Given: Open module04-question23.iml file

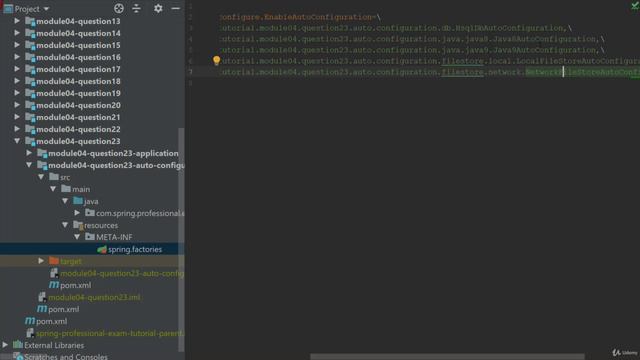Looking at the screenshot, I should (x=94, y=297).
